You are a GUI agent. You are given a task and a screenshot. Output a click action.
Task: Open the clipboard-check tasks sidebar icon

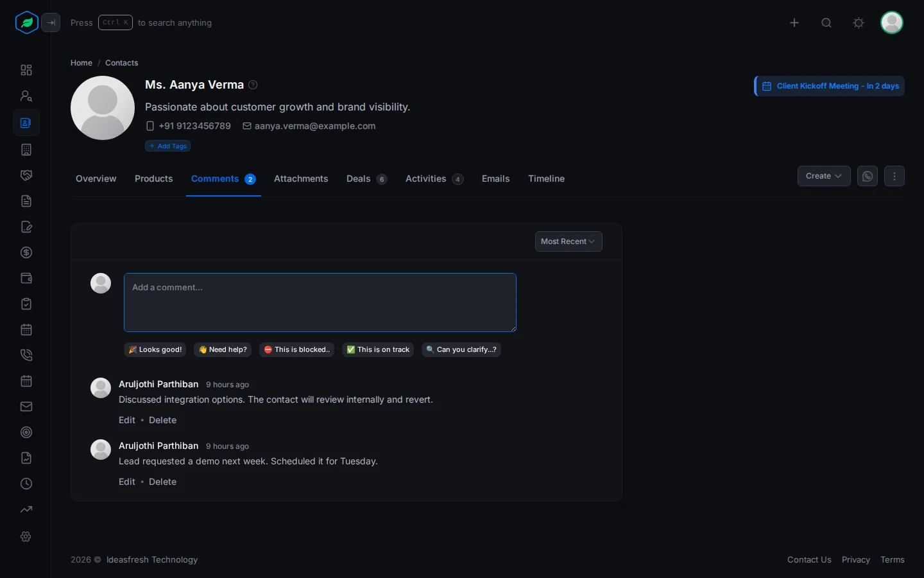26,304
